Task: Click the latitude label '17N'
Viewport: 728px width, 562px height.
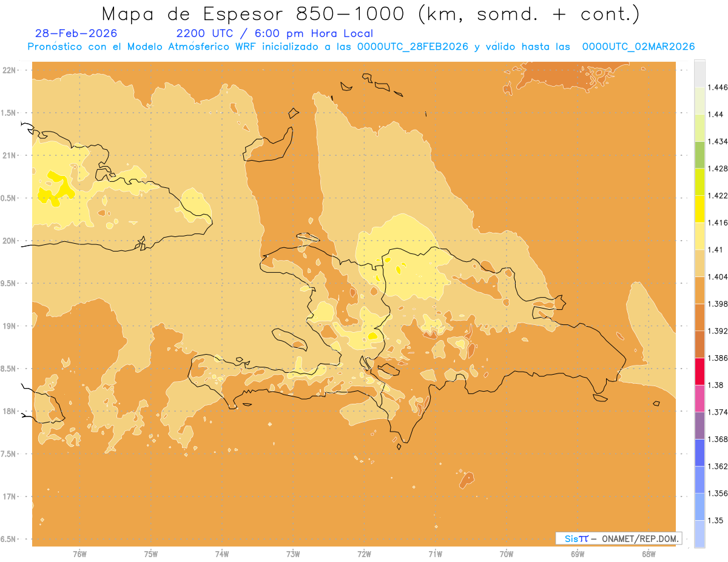Action: tap(9, 497)
